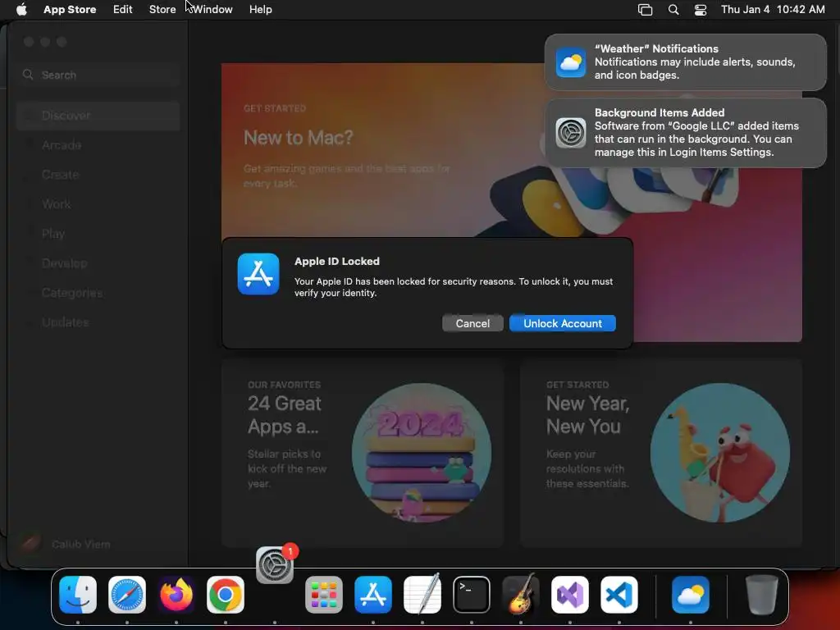Select Develop in the sidebar

tap(98, 263)
